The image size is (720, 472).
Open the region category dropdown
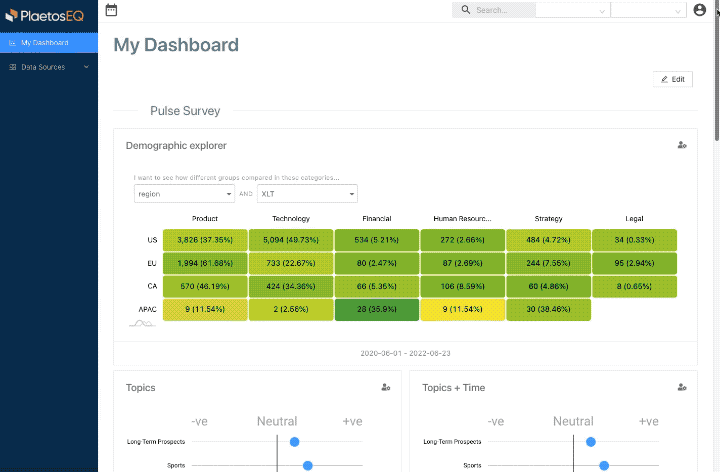pos(184,194)
